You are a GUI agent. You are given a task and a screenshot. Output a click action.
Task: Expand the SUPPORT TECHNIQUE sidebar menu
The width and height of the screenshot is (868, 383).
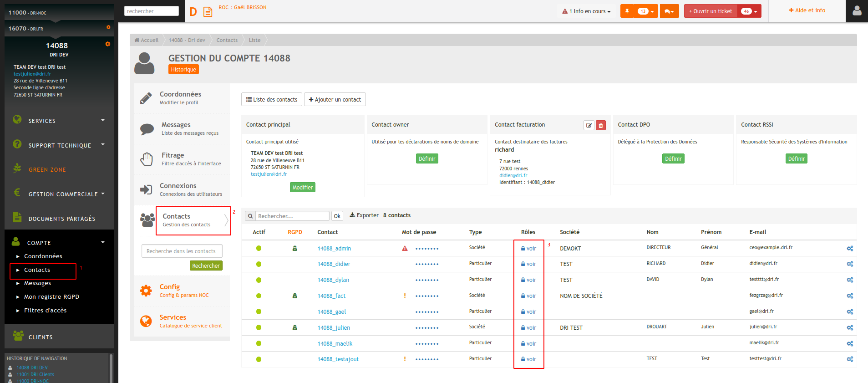pyautogui.click(x=59, y=145)
